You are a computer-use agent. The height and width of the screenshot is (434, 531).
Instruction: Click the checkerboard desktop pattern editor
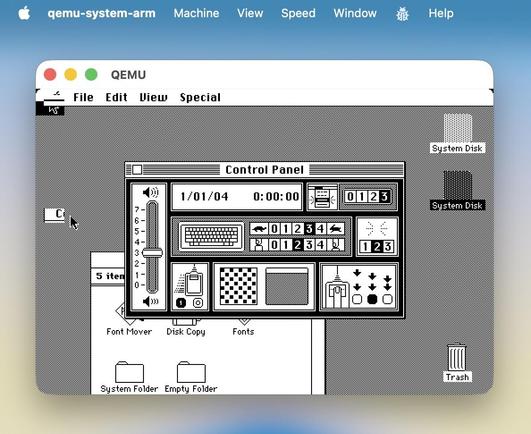[x=238, y=286]
